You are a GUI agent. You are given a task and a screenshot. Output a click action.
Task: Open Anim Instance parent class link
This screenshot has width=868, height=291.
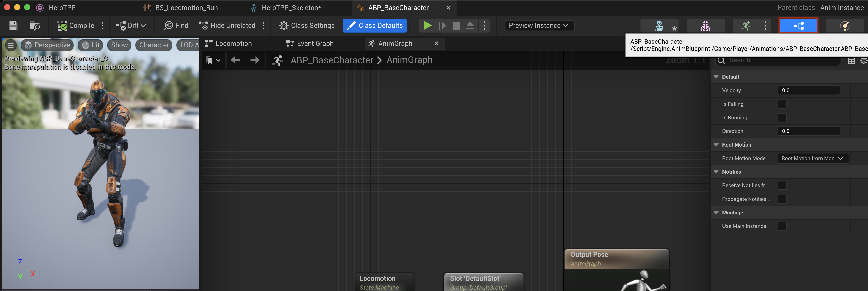point(842,8)
